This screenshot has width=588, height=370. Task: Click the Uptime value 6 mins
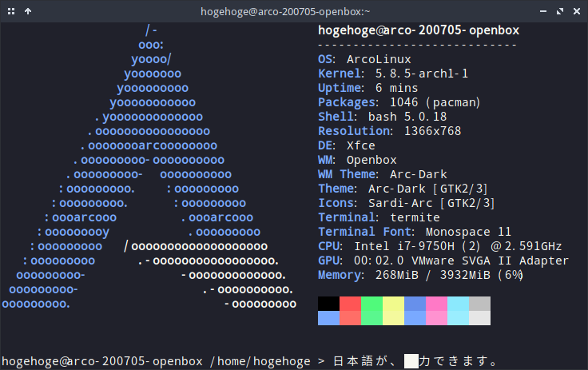tap(397, 88)
